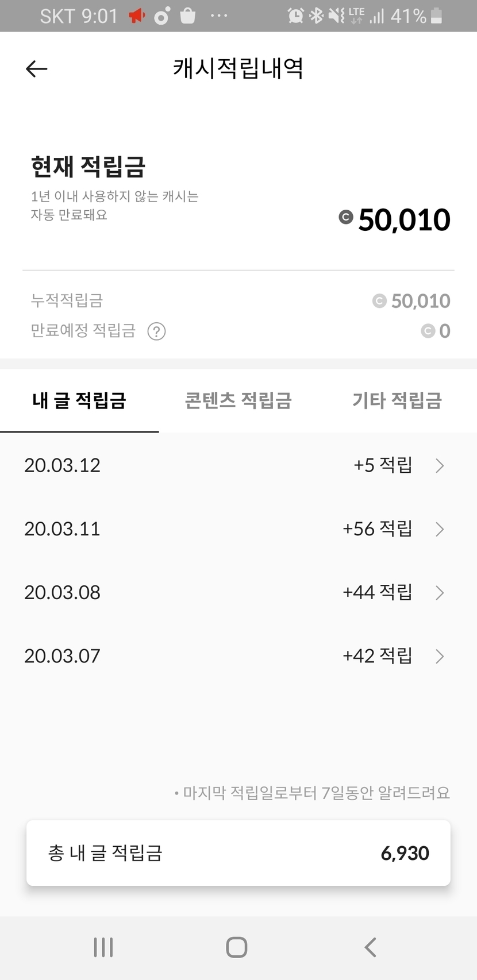
Task: Tap the help icon beside 만료예정 적립금
Action: [156, 331]
